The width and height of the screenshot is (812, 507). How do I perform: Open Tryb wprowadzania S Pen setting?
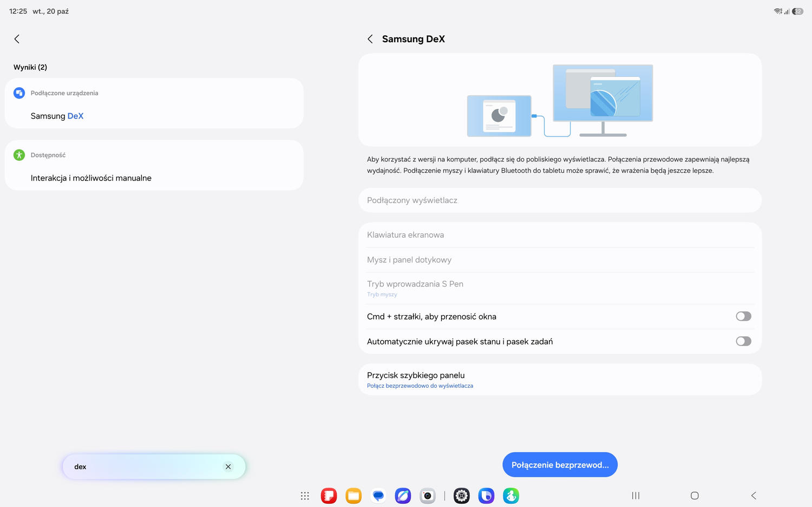(x=560, y=288)
